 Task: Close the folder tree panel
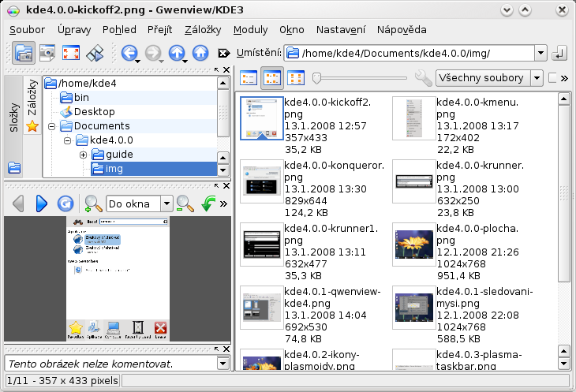coord(226,69)
